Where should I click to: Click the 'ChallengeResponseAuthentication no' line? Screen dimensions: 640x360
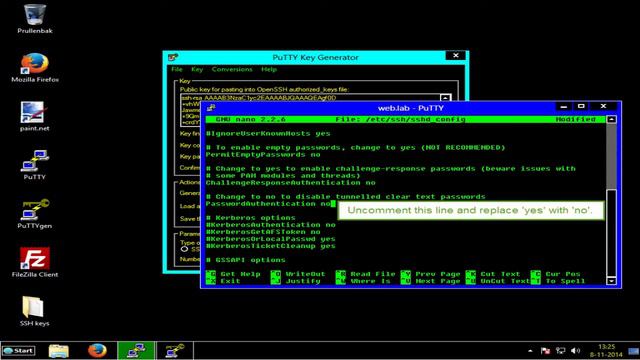(x=290, y=182)
